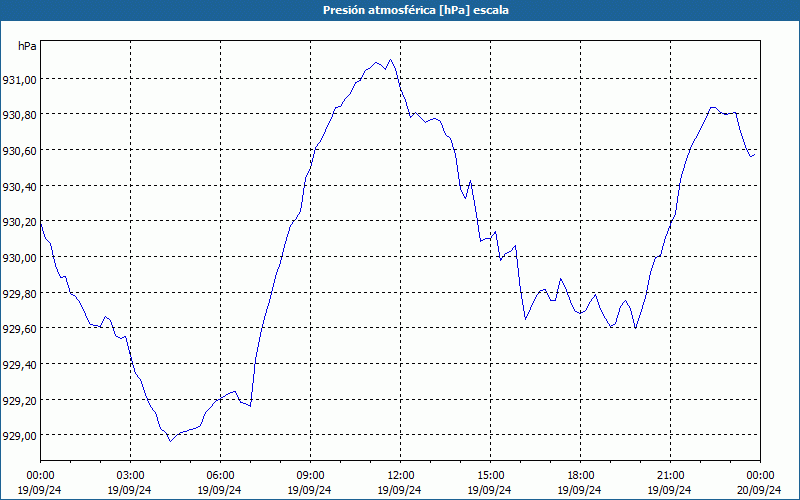Click the pressure curve minimum near 04:20
Image resolution: width=800 pixels, height=500 pixels.
(x=170, y=441)
